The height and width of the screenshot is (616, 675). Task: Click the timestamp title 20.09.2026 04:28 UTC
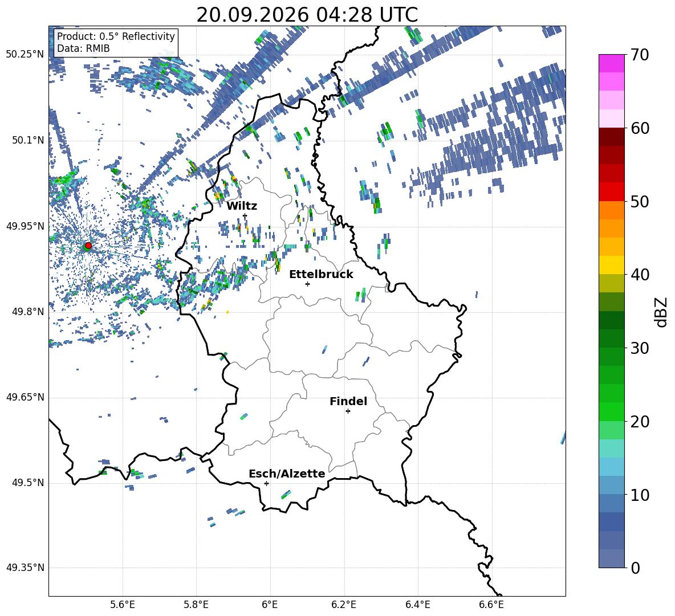307,15
